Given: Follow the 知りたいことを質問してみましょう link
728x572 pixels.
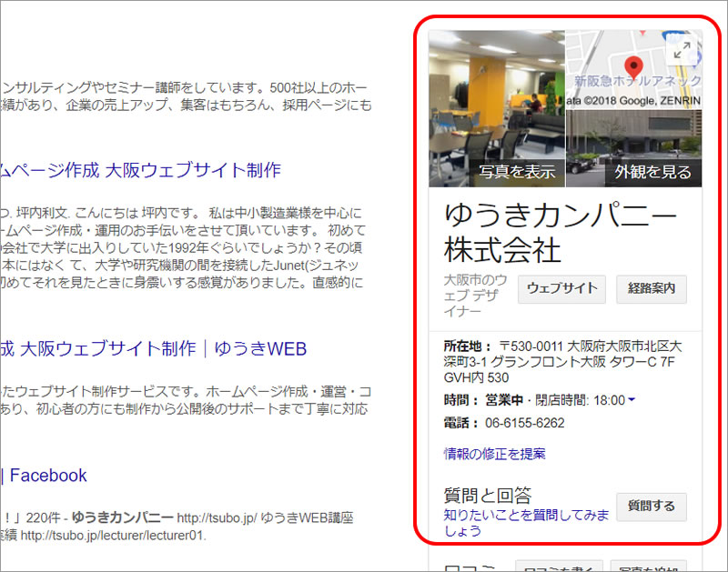Looking at the screenshot, I should [x=526, y=523].
